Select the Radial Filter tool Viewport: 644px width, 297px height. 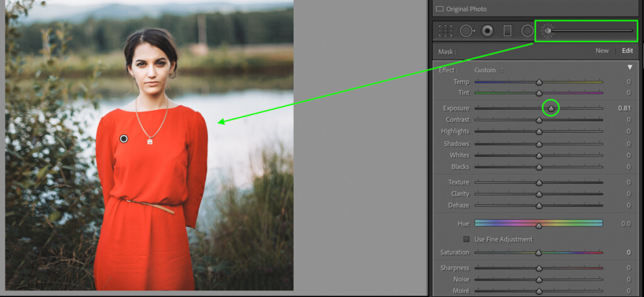[528, 31]
